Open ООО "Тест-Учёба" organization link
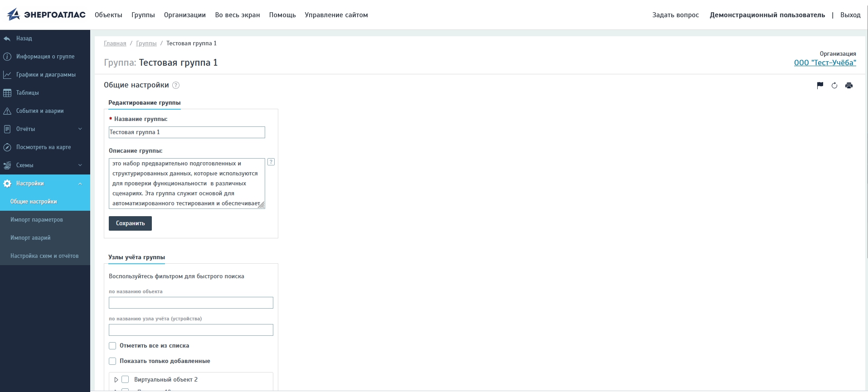The height and width of the screenshot is (392, 868). (825, 63)
